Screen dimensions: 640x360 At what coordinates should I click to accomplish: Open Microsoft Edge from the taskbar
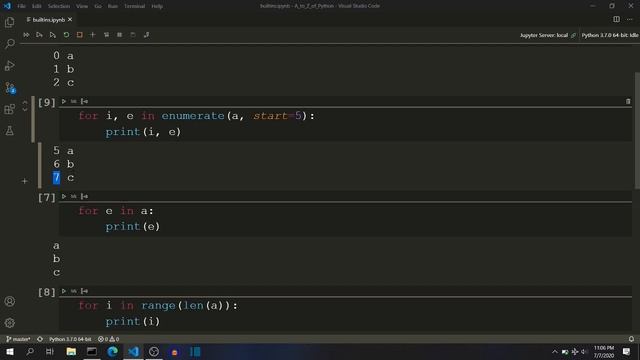[113, 352]
